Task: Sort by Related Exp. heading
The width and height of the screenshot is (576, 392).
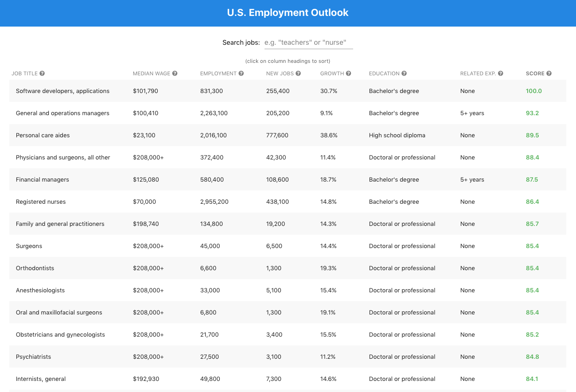Action: pos(479,73)
